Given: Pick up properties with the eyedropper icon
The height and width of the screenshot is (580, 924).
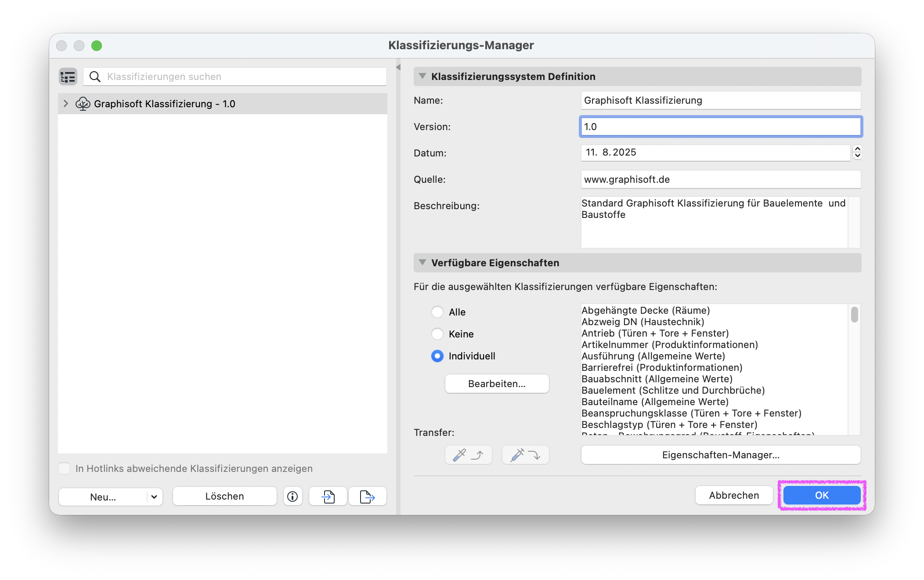Looking at the screenshot, I should (468, 455).
